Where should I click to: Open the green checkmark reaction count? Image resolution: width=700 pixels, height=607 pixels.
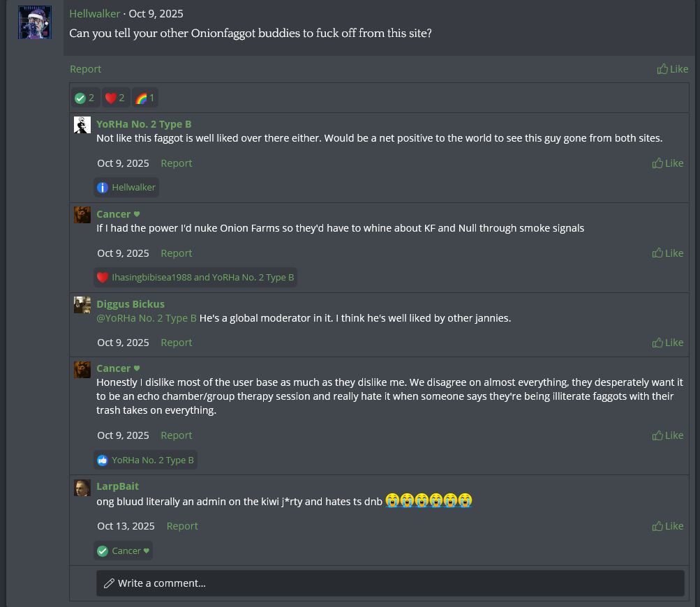point(84,98)
